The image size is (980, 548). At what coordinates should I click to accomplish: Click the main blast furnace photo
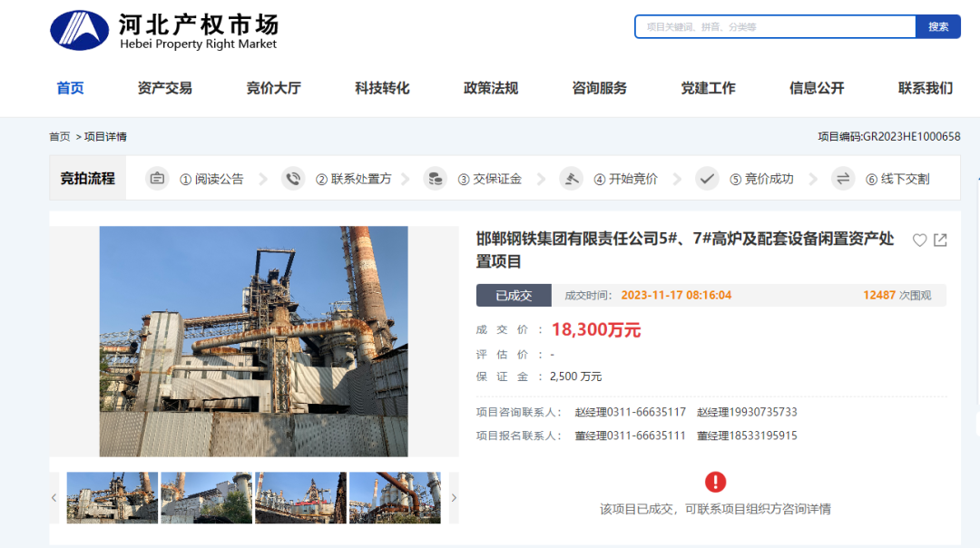[x=254, y=341]
